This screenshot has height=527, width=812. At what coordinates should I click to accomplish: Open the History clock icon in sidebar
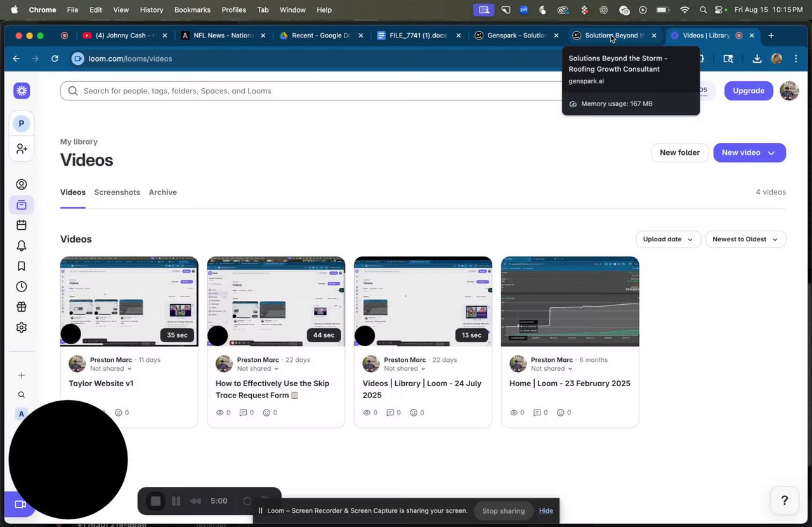click(x=22, y=287)
